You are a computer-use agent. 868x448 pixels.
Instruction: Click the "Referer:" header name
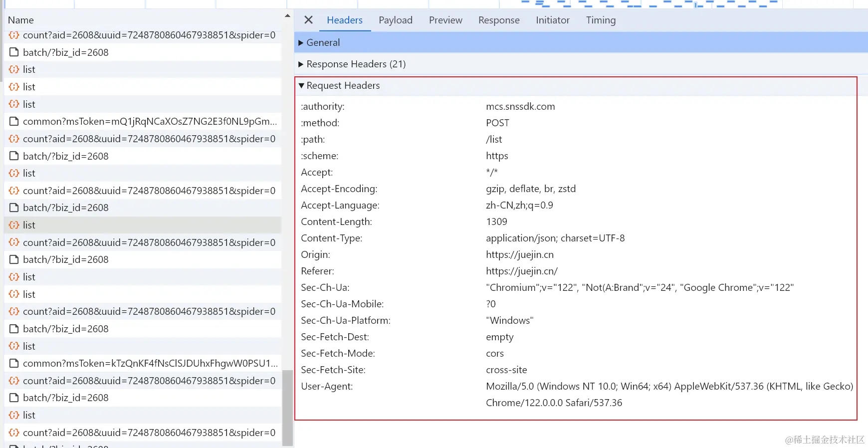pos(317,271)
